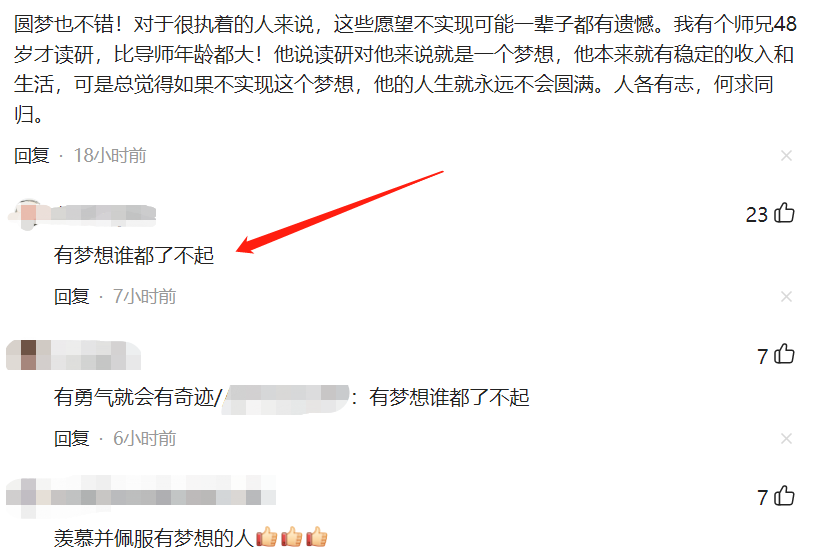This screenshot has height=559, width=819.
Task: Dismiss the comment posted 18小时前
Action: coord(786,156)
